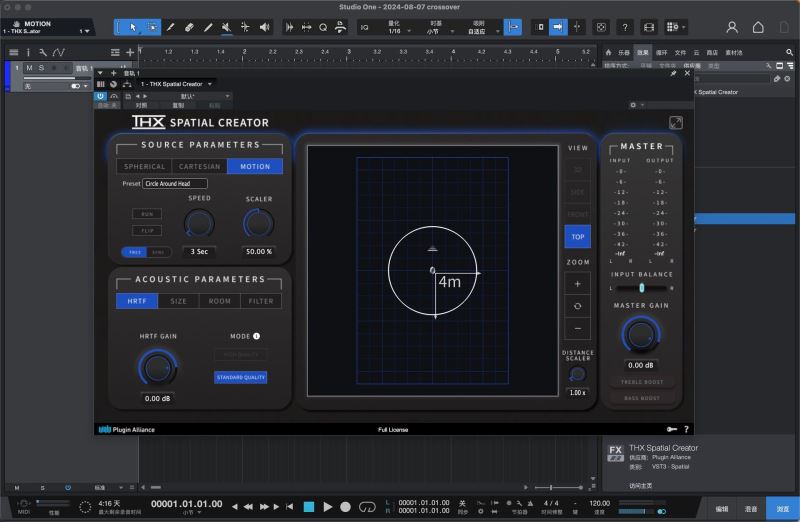Open Circle Around Head motion preset list
The height and width of the screenshot is (522, 800).
point(174,183)
